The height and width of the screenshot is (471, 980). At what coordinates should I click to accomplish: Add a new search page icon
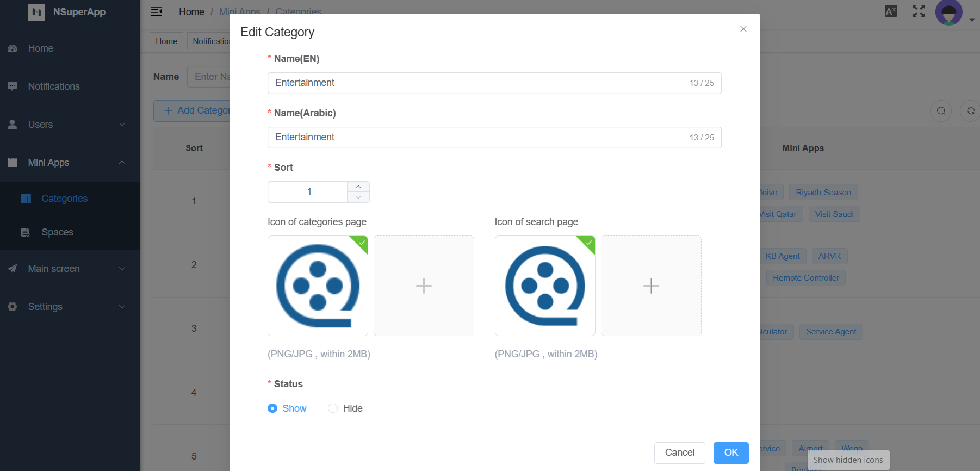pyautogui.click(x=651, y=286)
